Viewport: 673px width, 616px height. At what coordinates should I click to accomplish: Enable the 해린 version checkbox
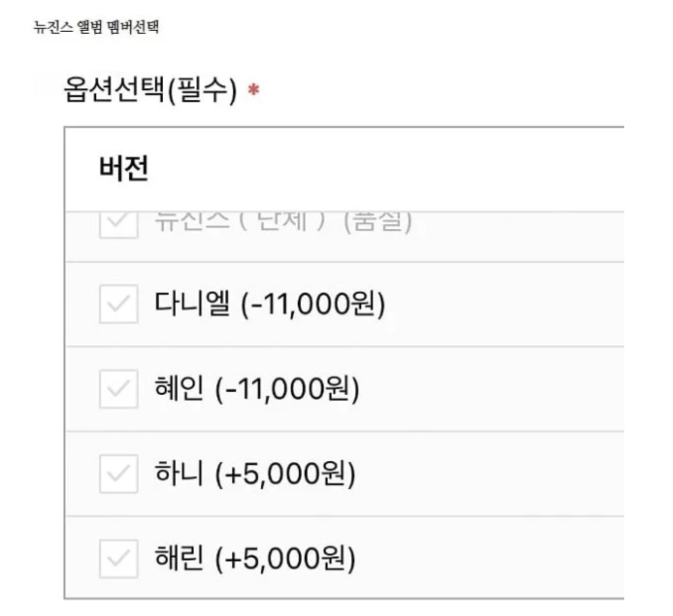pyautogui.click(x=118, y=558)
